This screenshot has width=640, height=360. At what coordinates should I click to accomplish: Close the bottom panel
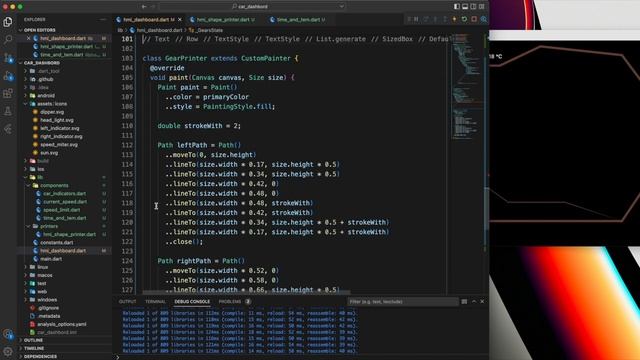482,302
